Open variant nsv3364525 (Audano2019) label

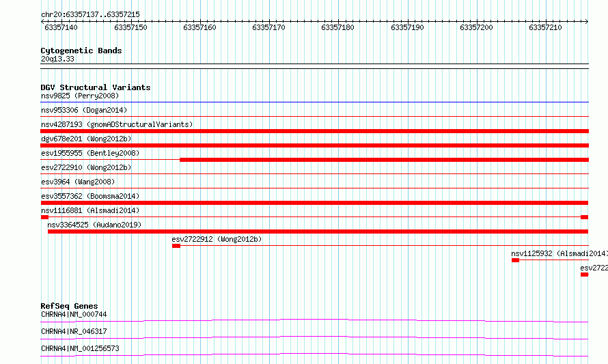coord(94,225)
